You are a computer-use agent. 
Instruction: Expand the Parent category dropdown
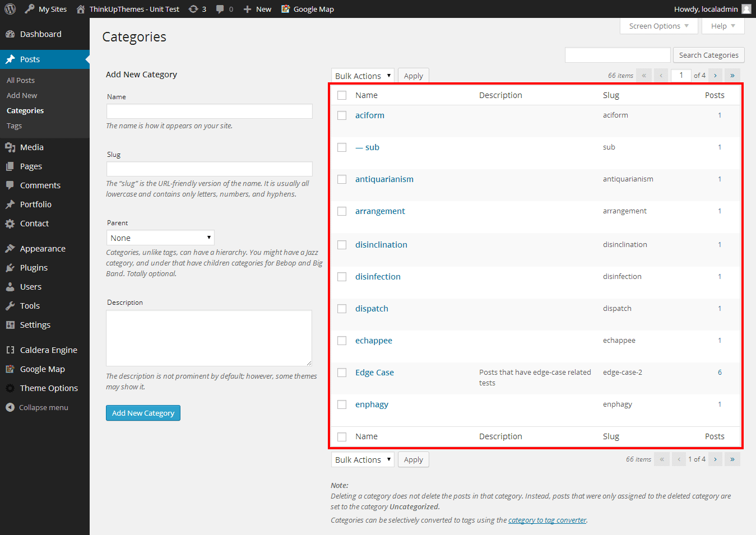(x=160, y=238)
